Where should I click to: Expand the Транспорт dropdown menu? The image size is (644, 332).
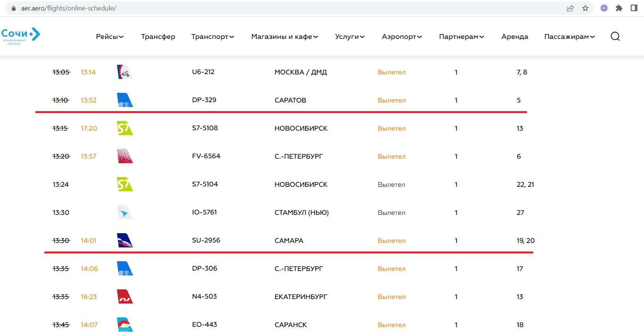coord(213,37)
